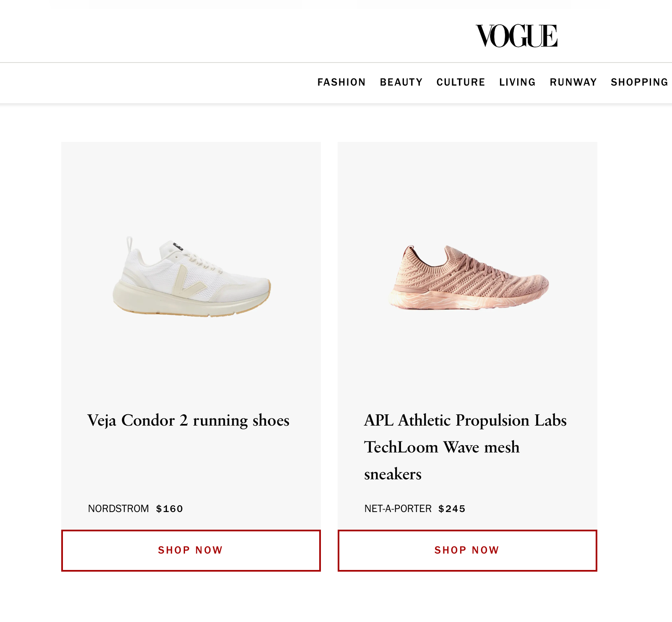
Task: Open the RUNWAY section
Action: coord(573,82)
